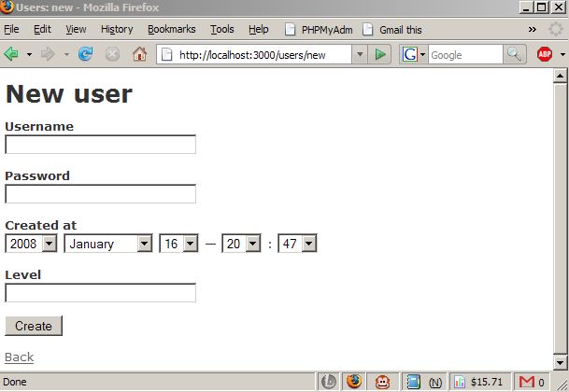Click the Home icon in toolbar
This screenshot has width=569, height=392.
tap(139, 54)
